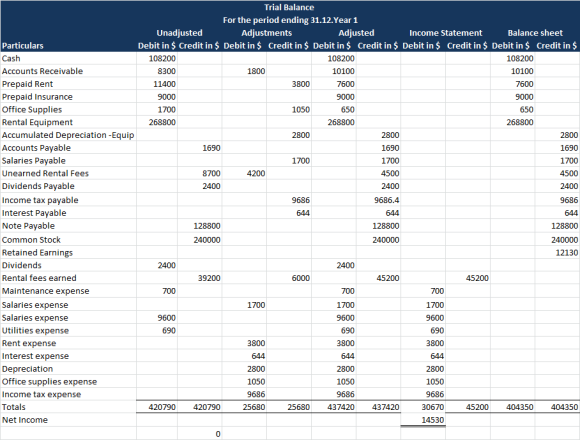Select Unearned Rental Fees adjustment debit 4200
Image resolution: width=580 pixels, height=440 pixels.
point(244,173)
